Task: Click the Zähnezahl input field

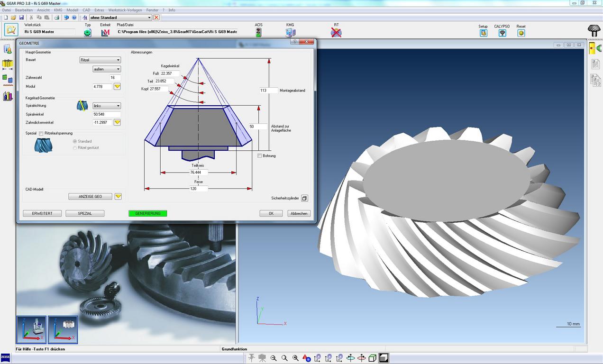Action: pyautogui.click(x=115, y=78)
